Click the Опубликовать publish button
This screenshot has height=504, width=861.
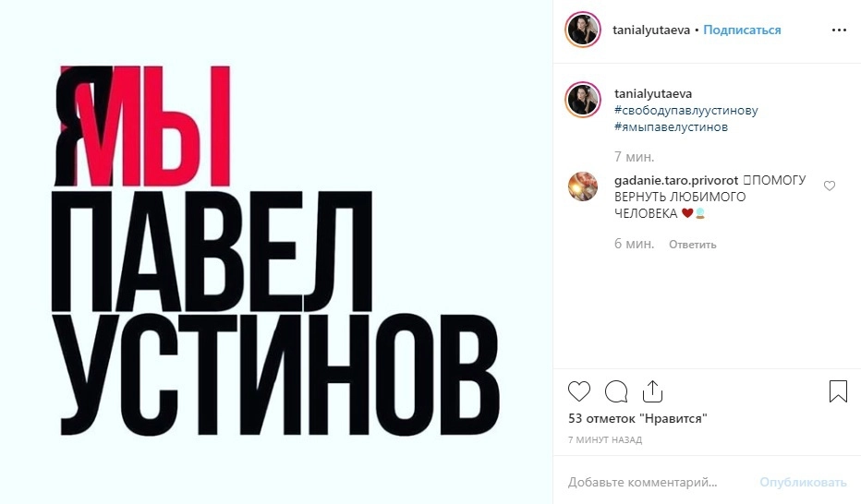803,483
